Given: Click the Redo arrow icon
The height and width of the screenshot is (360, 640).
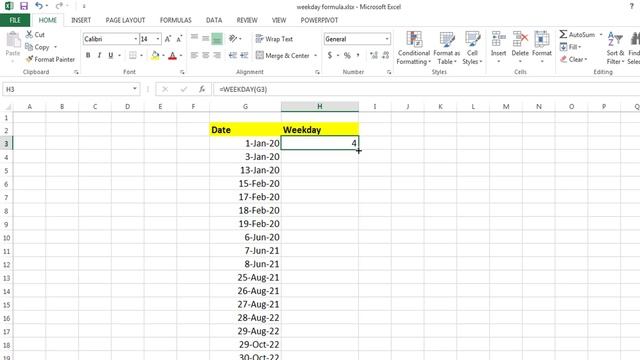Looking at the screenshot, I should coord(59,6).
